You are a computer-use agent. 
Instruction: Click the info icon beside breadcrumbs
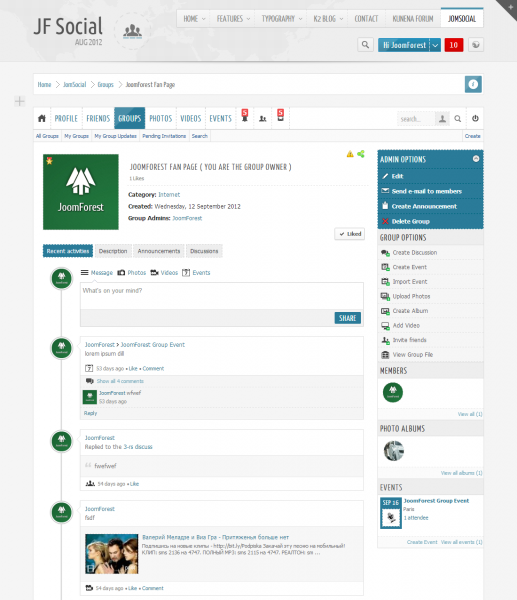(473, 84)
